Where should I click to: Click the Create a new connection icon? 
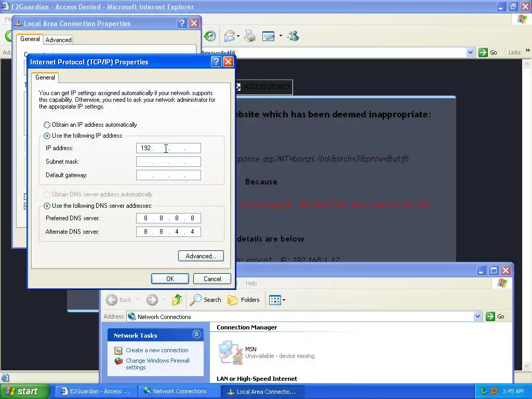coord(118,351)
